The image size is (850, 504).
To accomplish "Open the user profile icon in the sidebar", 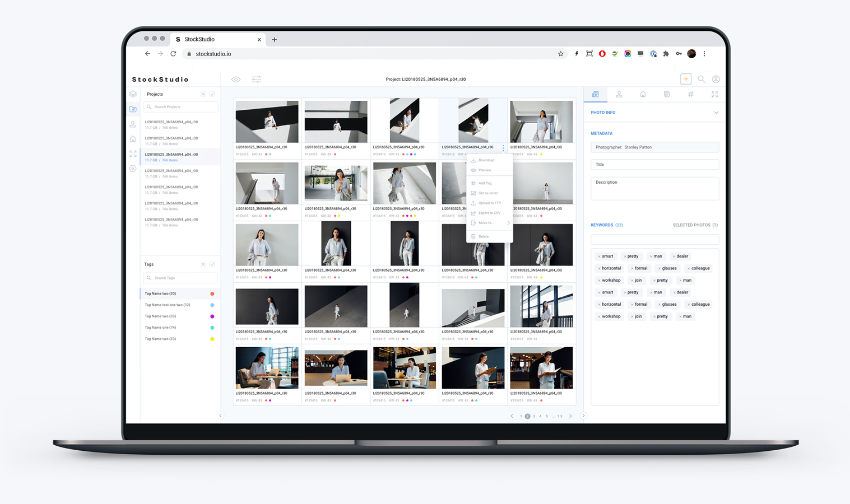I will pyautogui.click(x=133, y=124).
